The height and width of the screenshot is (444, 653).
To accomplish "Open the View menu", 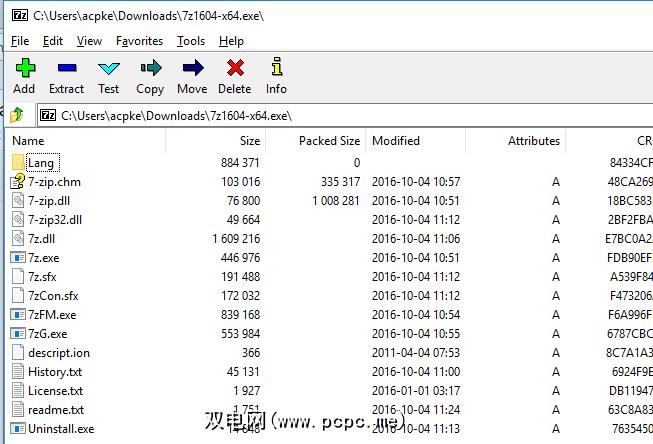I will point(89,41).
